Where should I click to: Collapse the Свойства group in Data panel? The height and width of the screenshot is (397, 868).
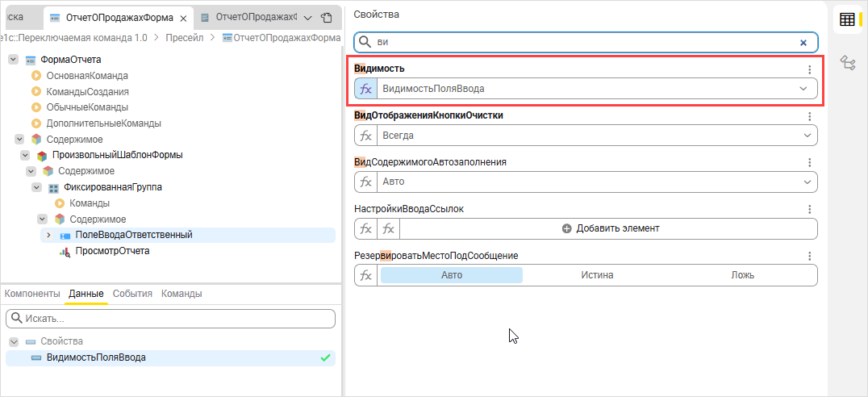coord(14,341)
